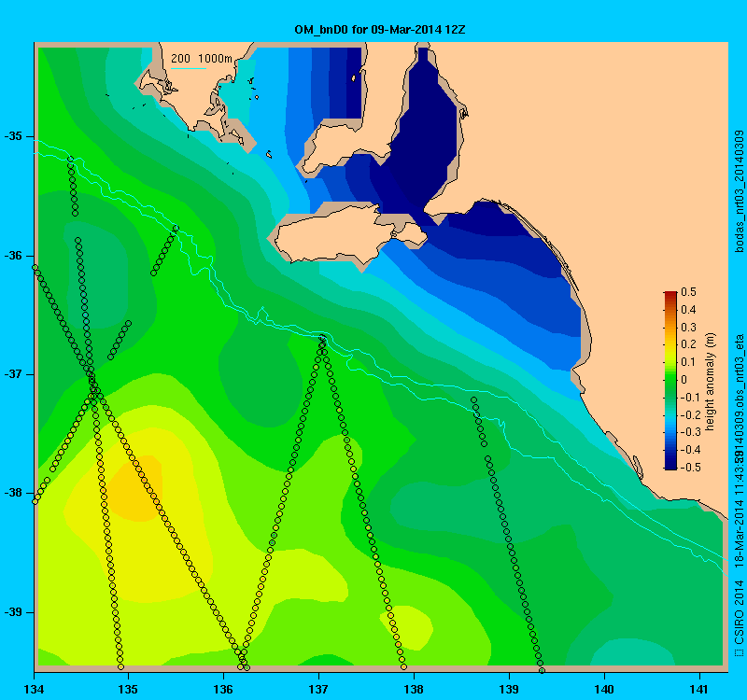
Task: Click the "141" longitude axis label
Action: [x=699, y=689]
